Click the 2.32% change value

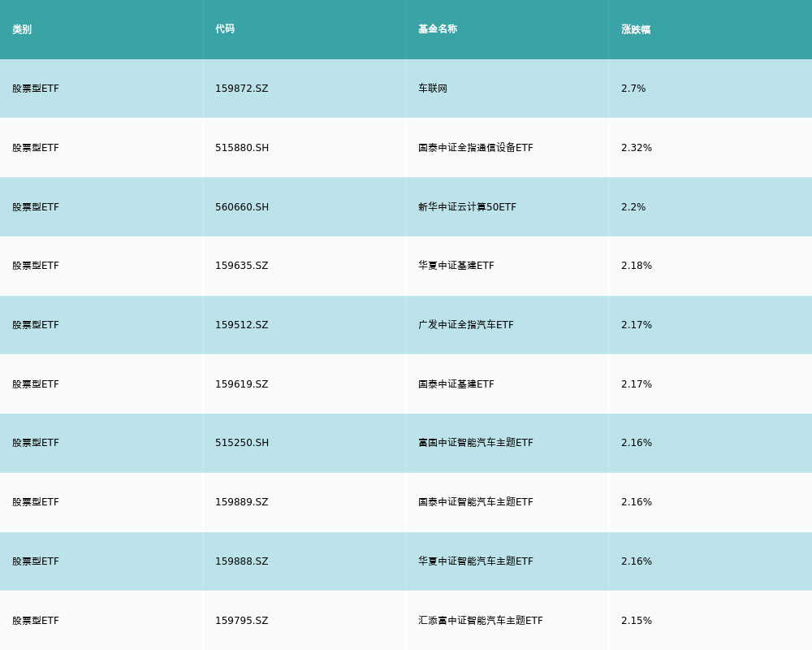637,148
